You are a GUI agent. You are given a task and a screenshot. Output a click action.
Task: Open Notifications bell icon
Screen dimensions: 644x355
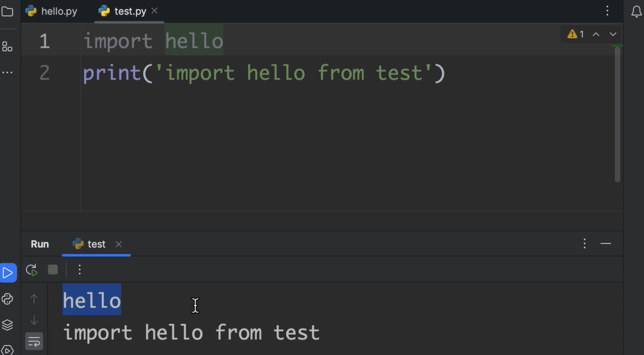636,11
